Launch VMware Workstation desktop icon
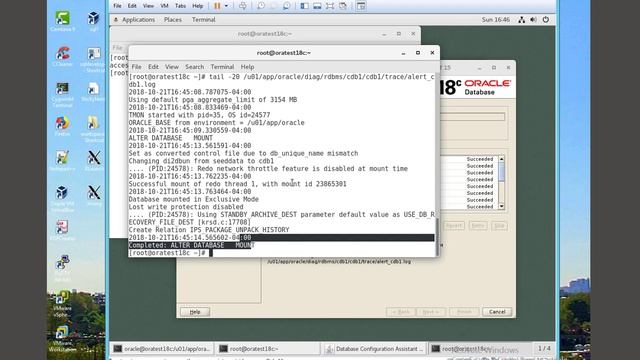Screen dimensions: 640x360 (x=62, y=338)
